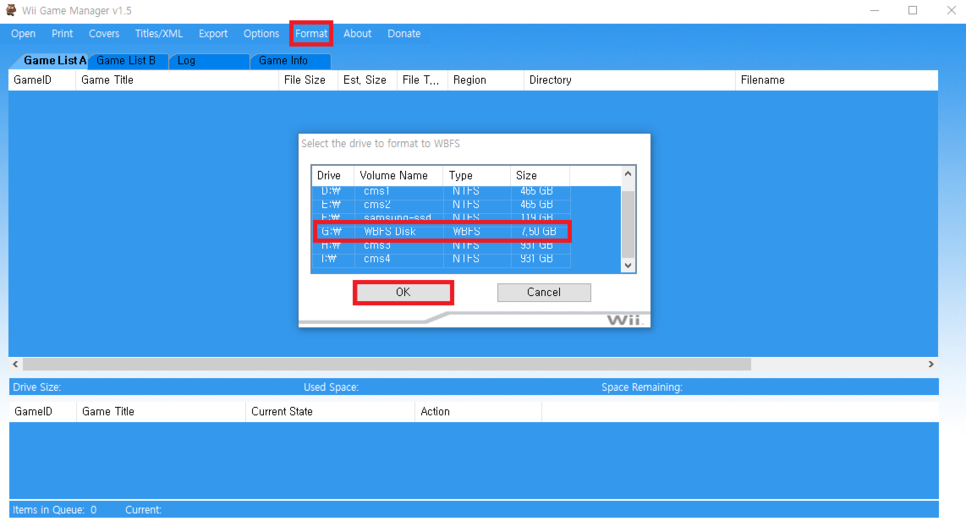Switch to the Log tab
966x527 pixels.
pos(208,60)
